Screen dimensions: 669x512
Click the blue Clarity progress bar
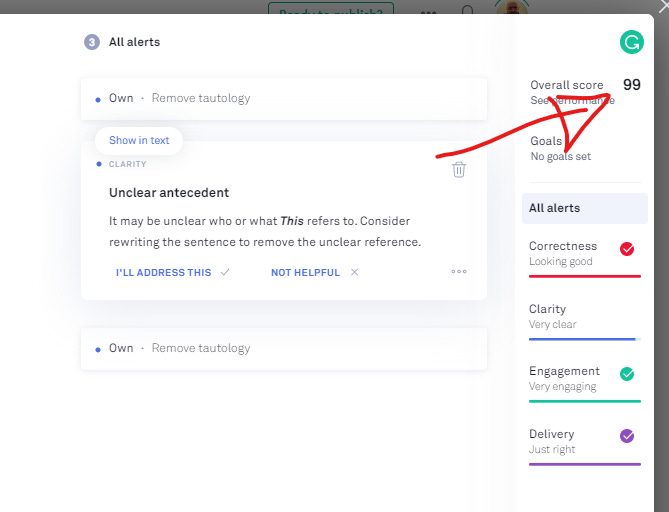[585, 339]
